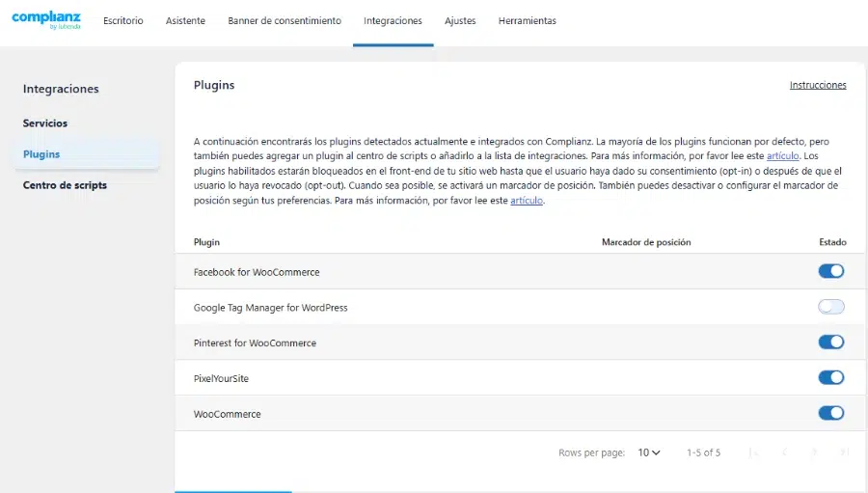
Task: Disable the Facebook for WooCommerce toggle
Action: pos(831,271)
